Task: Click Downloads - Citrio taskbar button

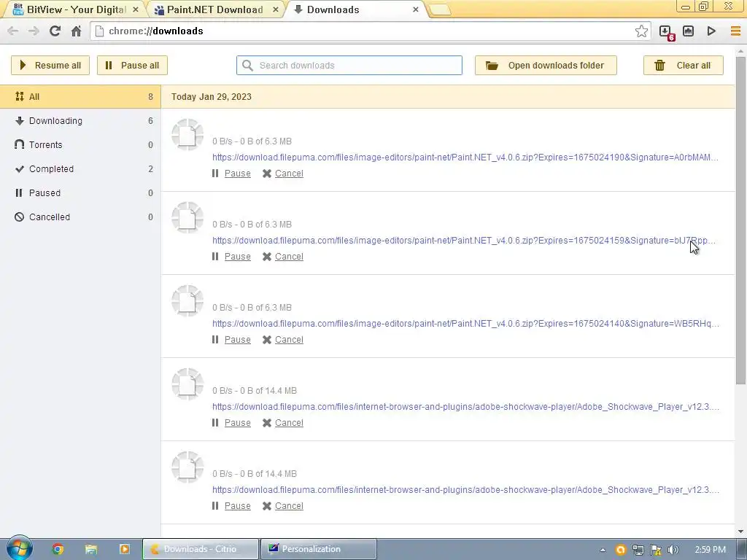Action: tap(201, 549)
